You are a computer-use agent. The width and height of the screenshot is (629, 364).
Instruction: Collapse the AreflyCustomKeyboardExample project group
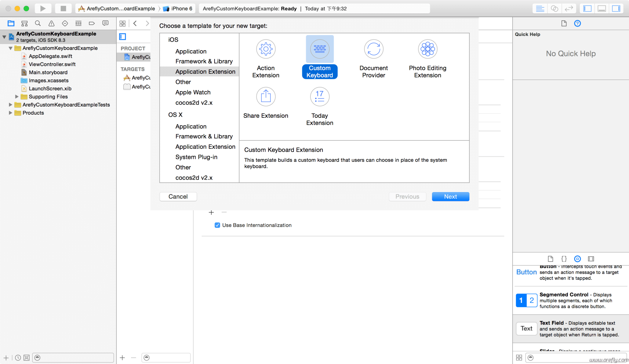pos(4,36)
